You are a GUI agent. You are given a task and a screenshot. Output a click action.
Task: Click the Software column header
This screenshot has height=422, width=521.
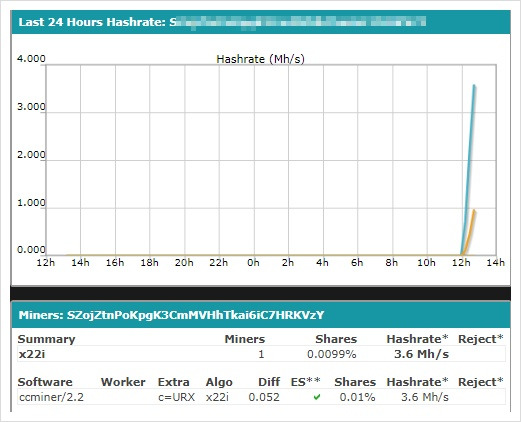[45, 382]
